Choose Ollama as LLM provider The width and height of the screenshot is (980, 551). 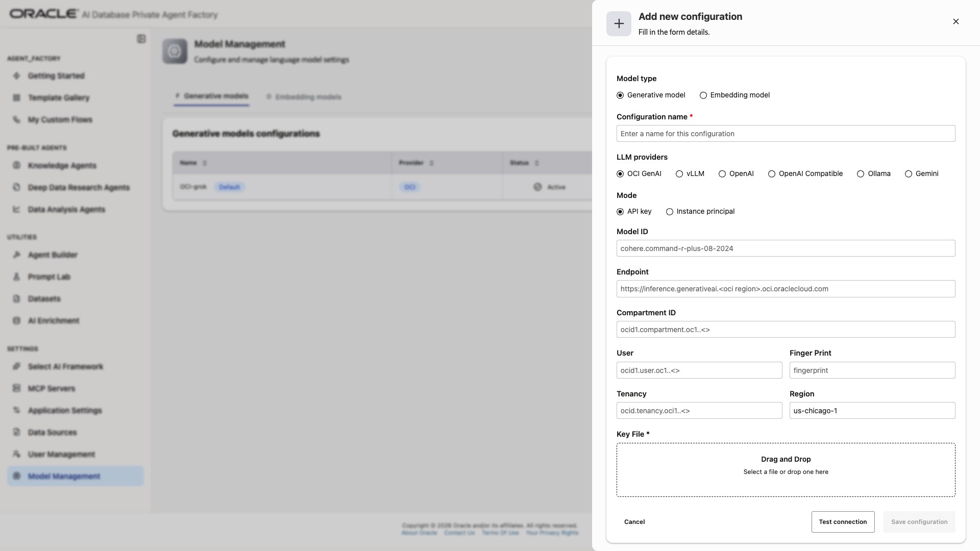(x=861, y=174)
